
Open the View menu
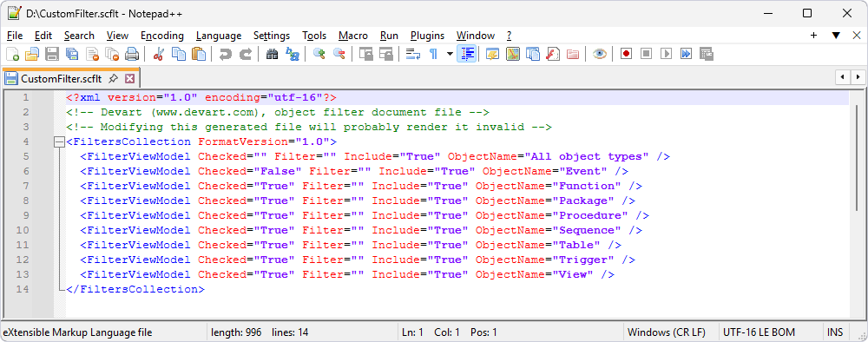tap(117, 36)
